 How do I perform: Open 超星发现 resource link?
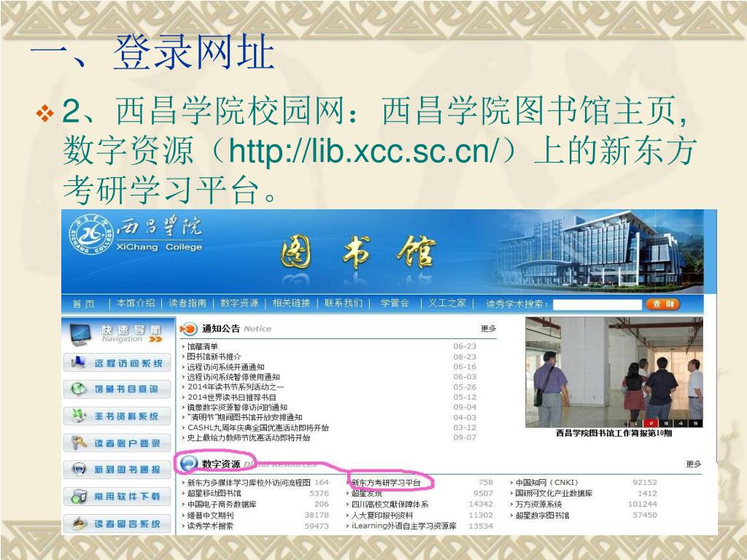367,493
